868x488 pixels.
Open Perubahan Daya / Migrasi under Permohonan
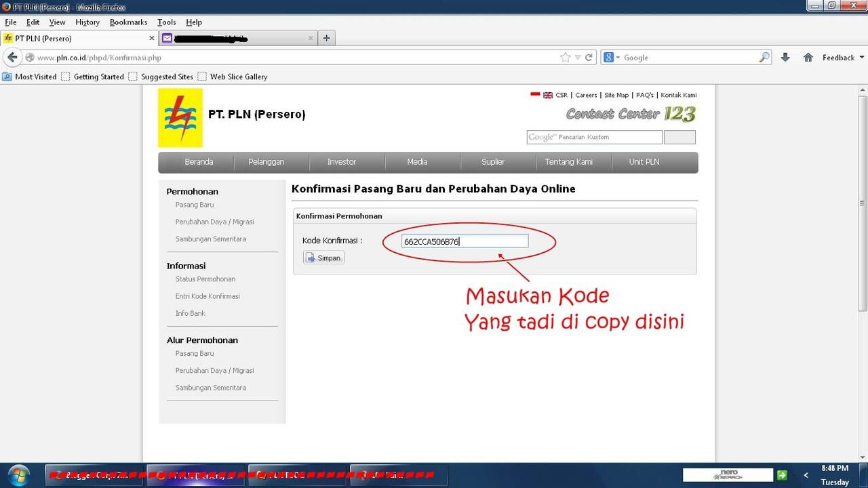click(214, 222)
